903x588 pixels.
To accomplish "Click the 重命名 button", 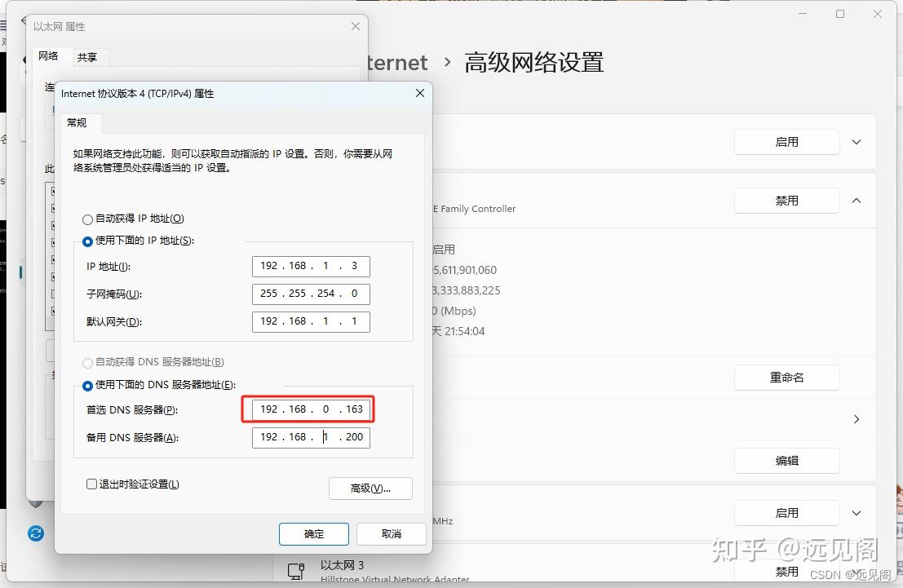I will pos(786,377).
